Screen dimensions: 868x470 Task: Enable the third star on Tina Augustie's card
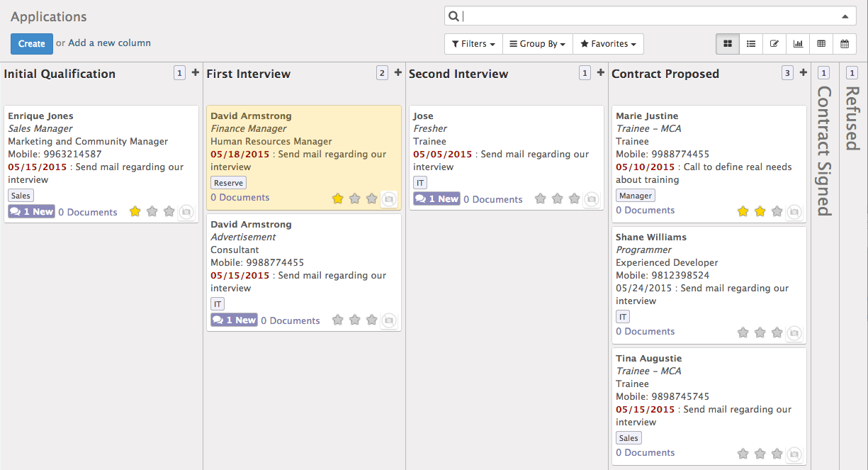point(777,453)
